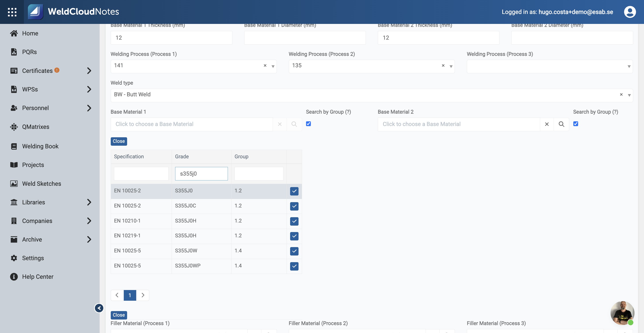Click the WeldCloud Notes logo
This screenshot has width=644, height=333.
click(x=73, y=12)
